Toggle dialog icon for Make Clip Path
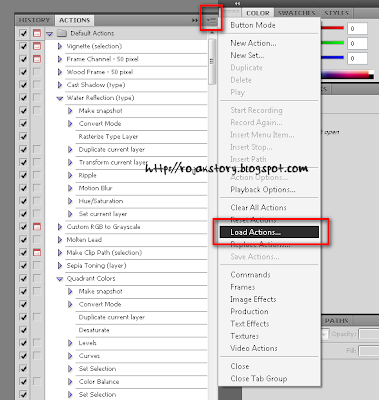This screenshot has width=379, height=400. 37,252
